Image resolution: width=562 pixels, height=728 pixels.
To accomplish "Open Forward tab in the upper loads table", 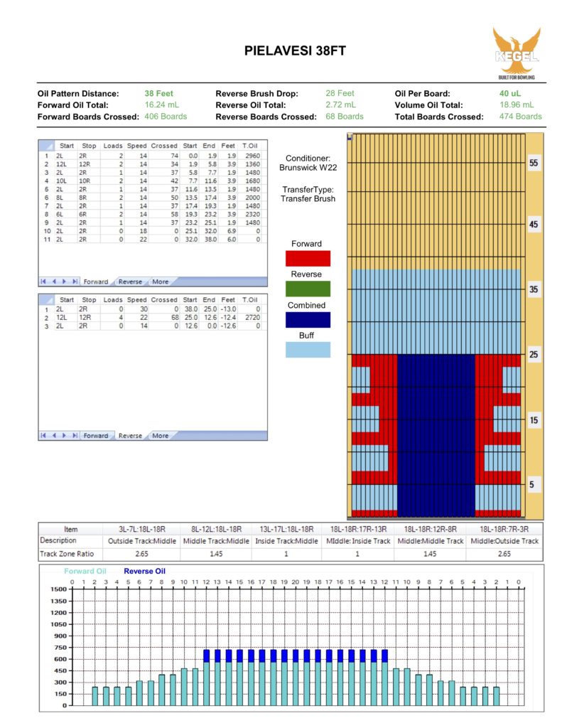I will point(96,282).
